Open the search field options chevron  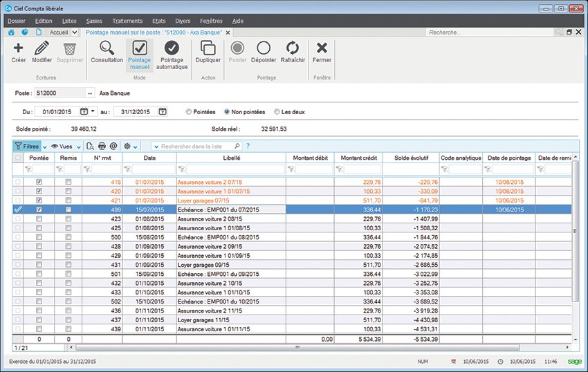(x=157, y=147)
